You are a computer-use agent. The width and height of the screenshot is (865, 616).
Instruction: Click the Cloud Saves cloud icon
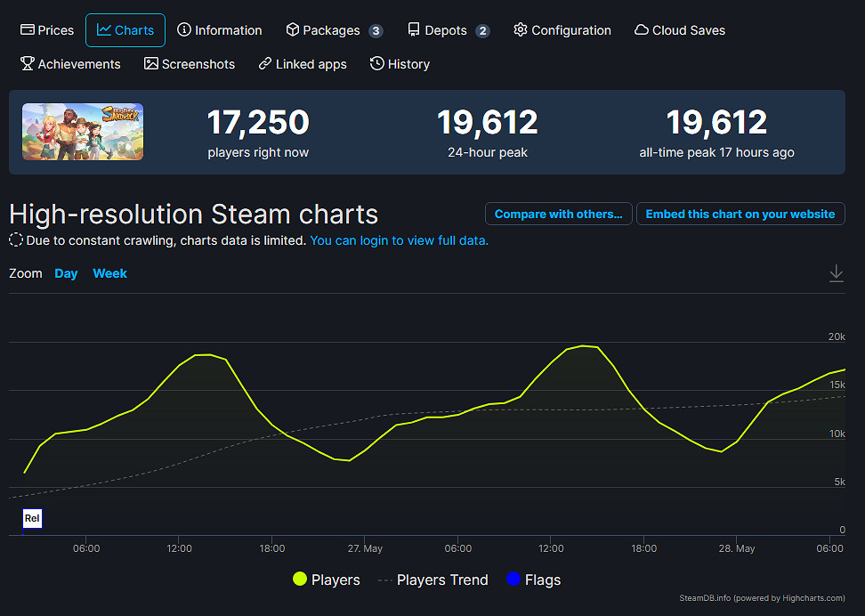coord(642,30)
